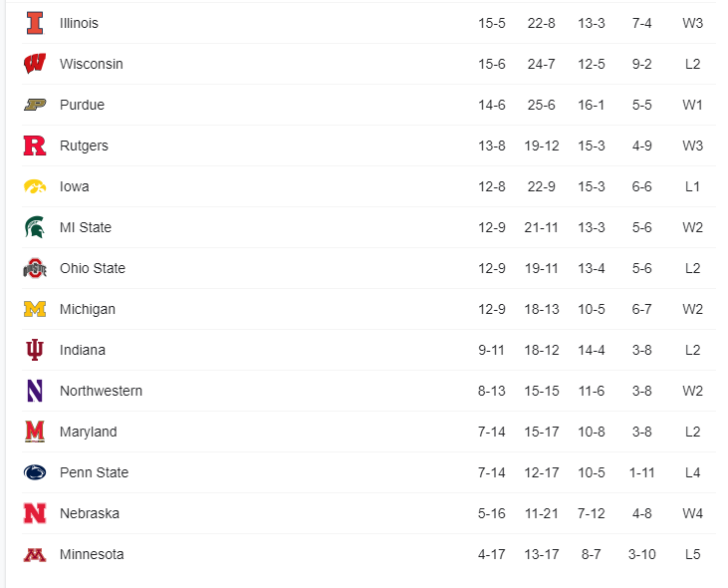
Task: Click the Indiana team logo
Action: 35,350
